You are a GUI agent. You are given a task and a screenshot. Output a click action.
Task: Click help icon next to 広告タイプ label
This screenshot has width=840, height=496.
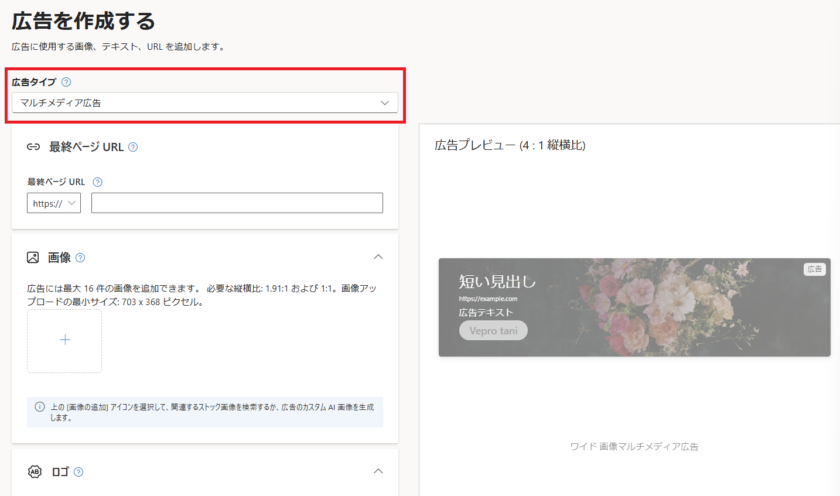66,83
